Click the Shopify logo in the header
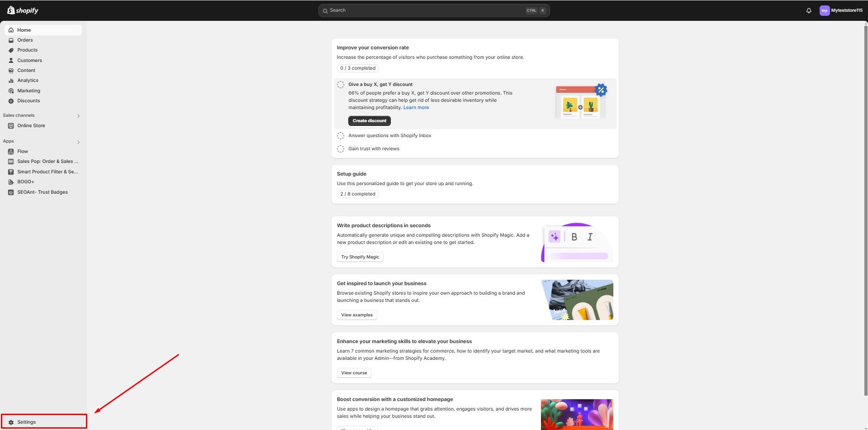The width and height of the screenshot is (868, 430). click(23, 10)
